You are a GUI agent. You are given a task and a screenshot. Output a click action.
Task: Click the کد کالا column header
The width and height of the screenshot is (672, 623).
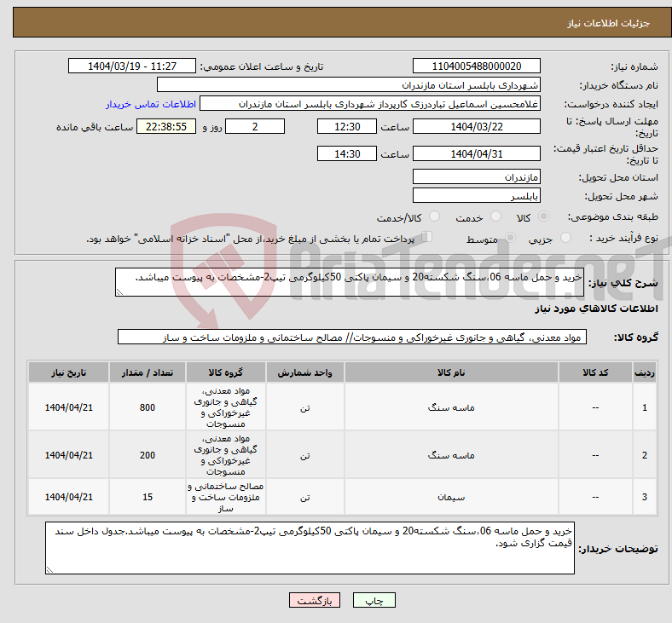tap(595, 372)
